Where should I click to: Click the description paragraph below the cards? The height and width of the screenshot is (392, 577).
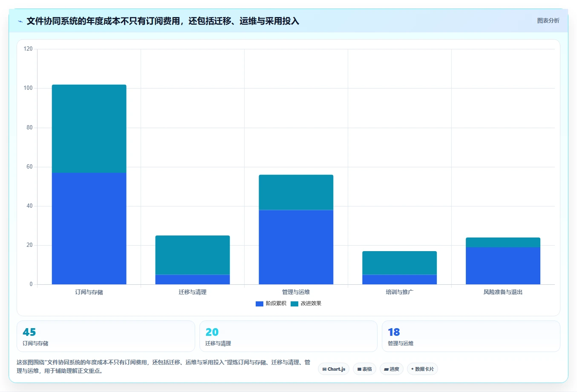(164, 366)
